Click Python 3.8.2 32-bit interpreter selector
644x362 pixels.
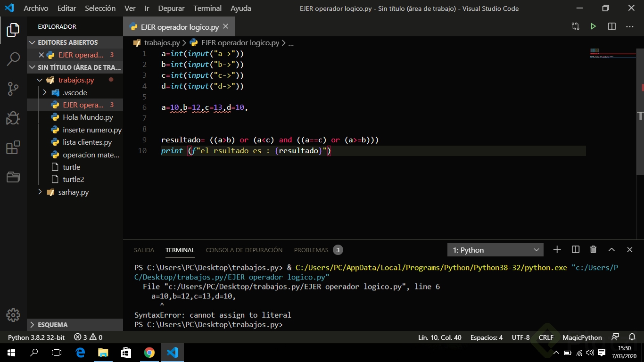[x=36, y=337]
